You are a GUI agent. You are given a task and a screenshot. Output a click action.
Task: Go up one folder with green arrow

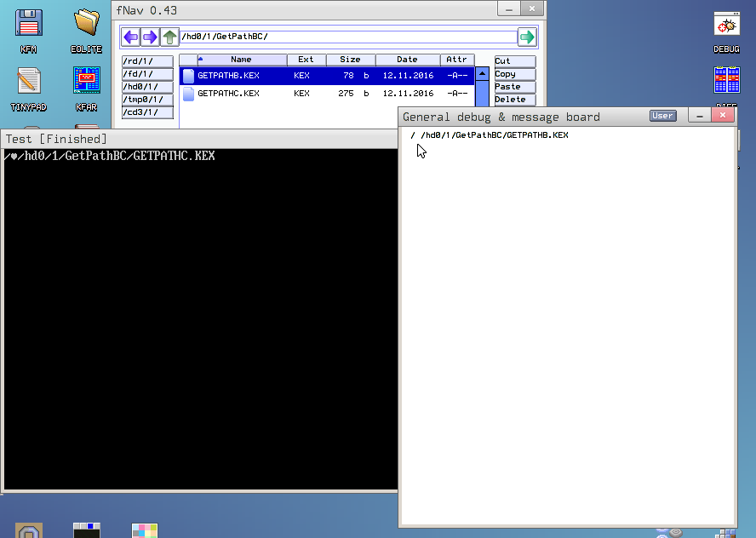(169, 37)
